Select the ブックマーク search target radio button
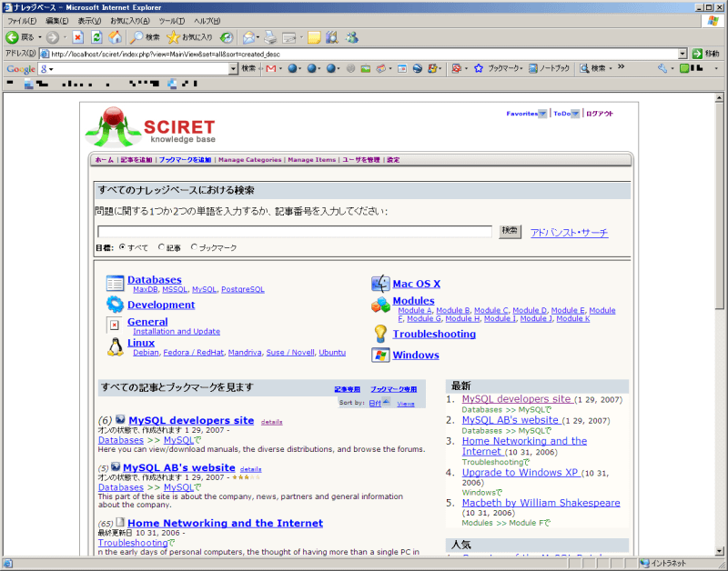 [x=194, y=247]
